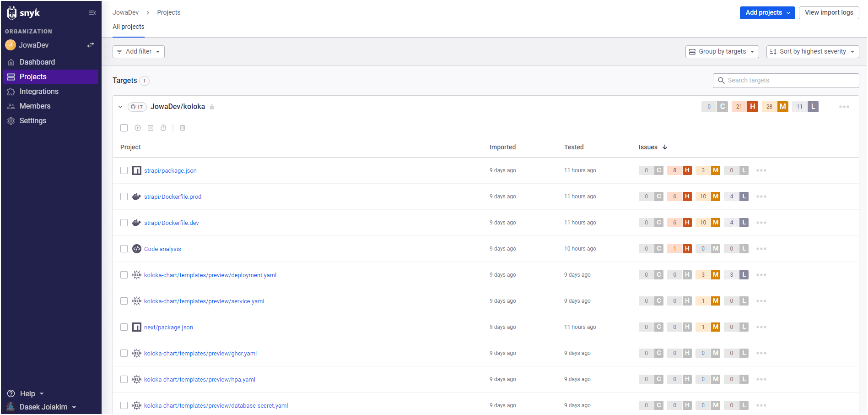Go to Dashboard in sidebar
The height and width of the screenshot is (415, 868).
coord(51,62)
